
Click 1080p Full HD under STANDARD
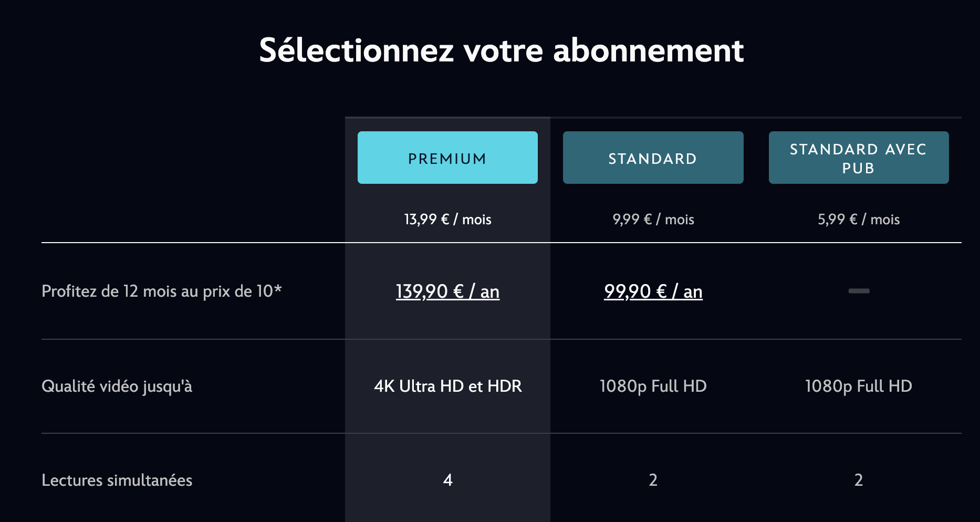click(x=653, y=386)
